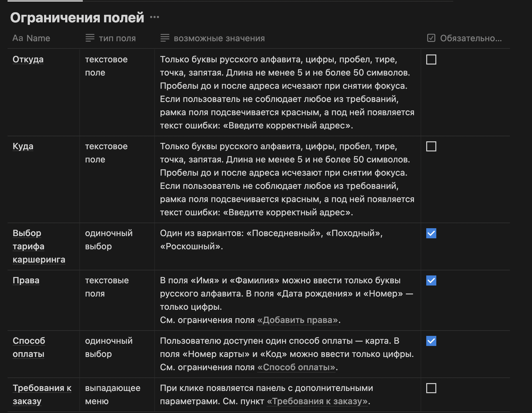Click the text icon in «возможные значения» header

[x=164, y=38]
